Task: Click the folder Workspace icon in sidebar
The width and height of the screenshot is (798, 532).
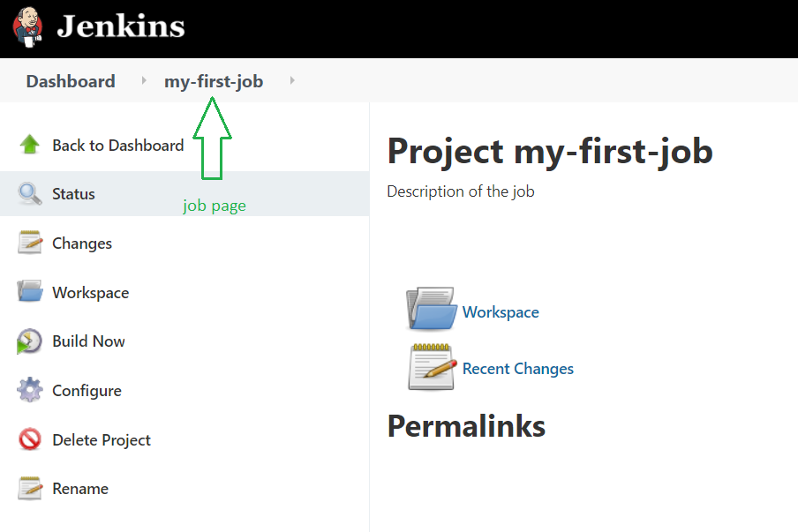Action: click(x=29, y=291)
